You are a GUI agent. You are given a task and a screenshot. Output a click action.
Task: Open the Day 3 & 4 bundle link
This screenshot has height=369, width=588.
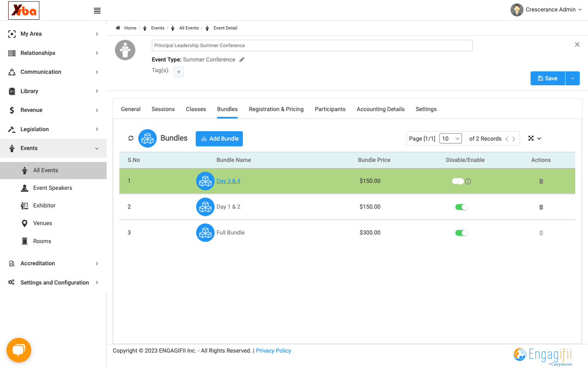[229, 181]
